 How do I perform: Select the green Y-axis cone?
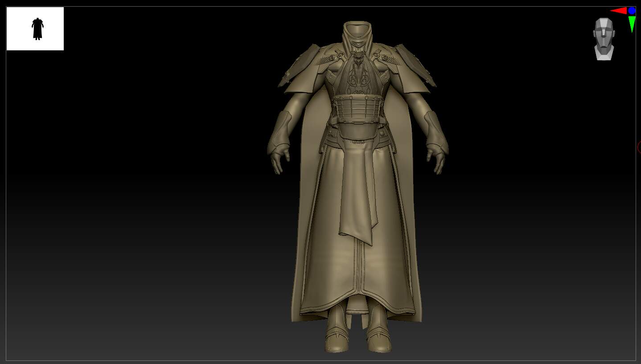tap(632, 25)
